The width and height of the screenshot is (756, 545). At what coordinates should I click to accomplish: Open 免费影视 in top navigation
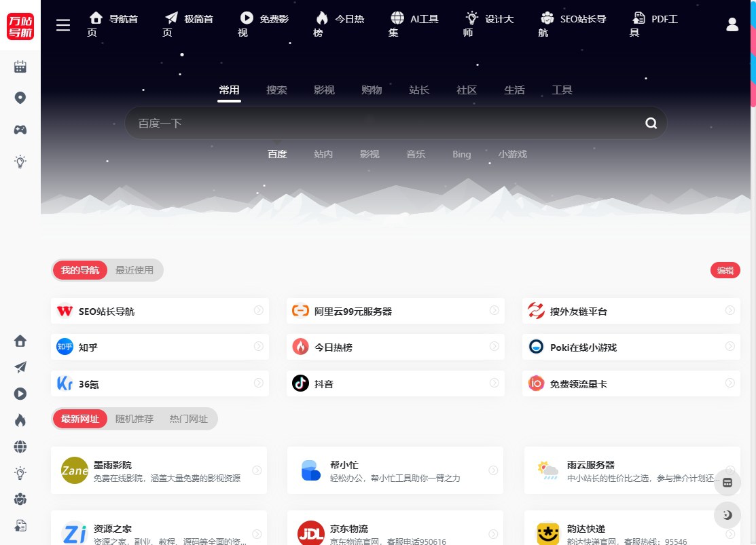click(x=264, y=25)
